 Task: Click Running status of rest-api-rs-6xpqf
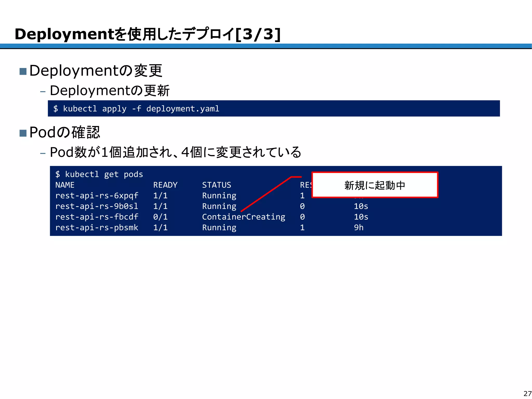219,196
